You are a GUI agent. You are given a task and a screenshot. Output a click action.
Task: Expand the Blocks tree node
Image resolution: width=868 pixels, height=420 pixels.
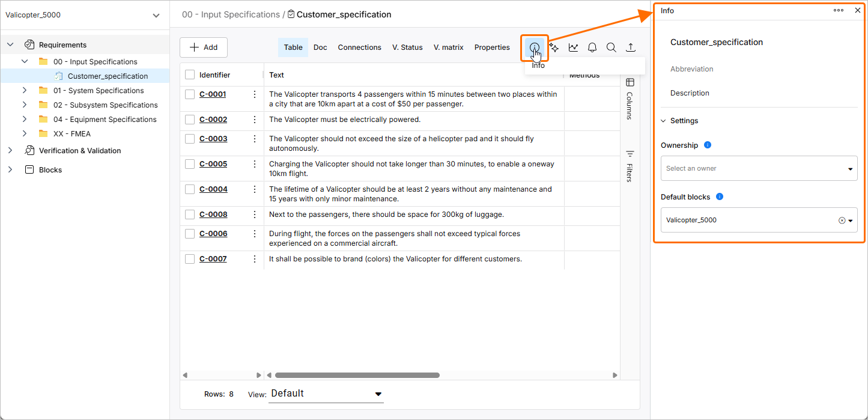[x=10, y=169]
